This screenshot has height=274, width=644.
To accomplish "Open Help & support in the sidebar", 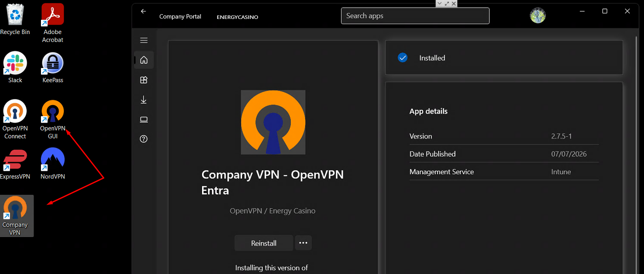I will coord(144,139).
